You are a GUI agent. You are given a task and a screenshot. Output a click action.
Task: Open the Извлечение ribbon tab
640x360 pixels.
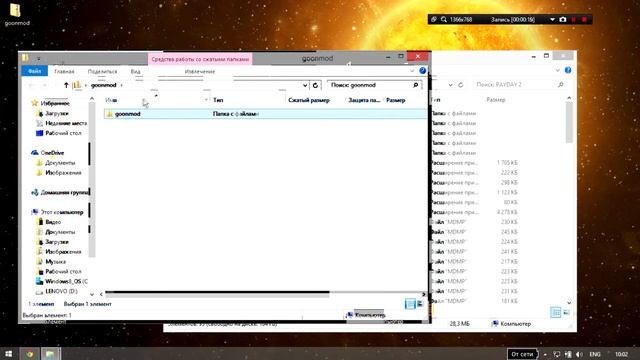pos(200,71)
